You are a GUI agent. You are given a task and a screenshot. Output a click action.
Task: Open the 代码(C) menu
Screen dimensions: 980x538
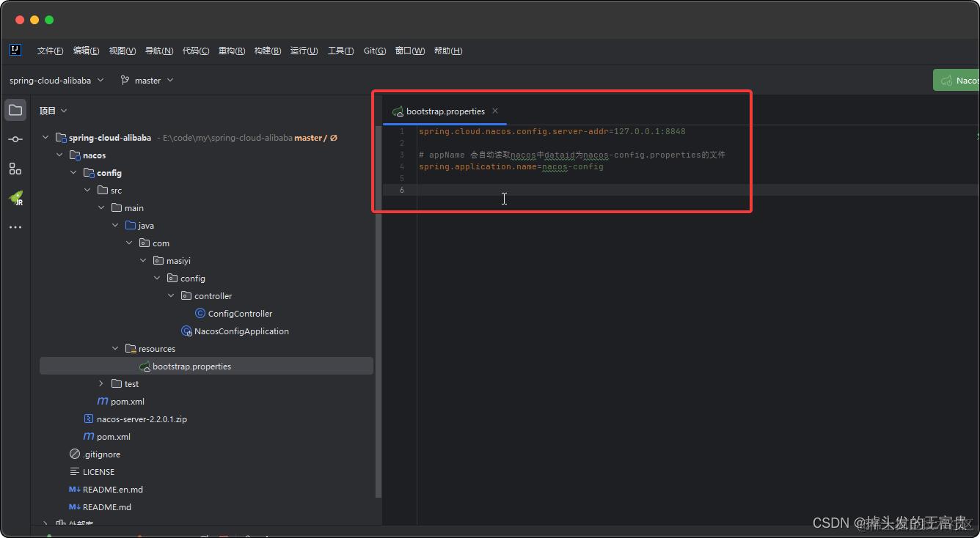pyautogui.click(x=196, y=51)
